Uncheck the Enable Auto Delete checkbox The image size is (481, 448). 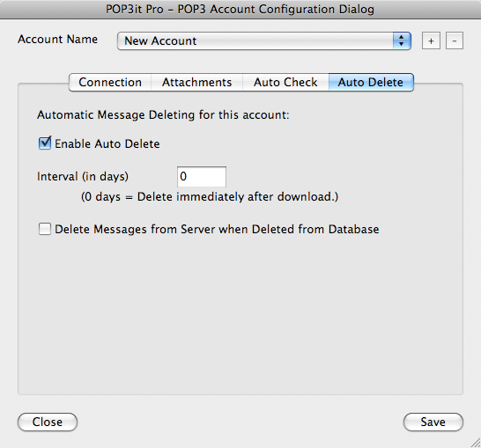pyautogui.click(x=45, y=143)
